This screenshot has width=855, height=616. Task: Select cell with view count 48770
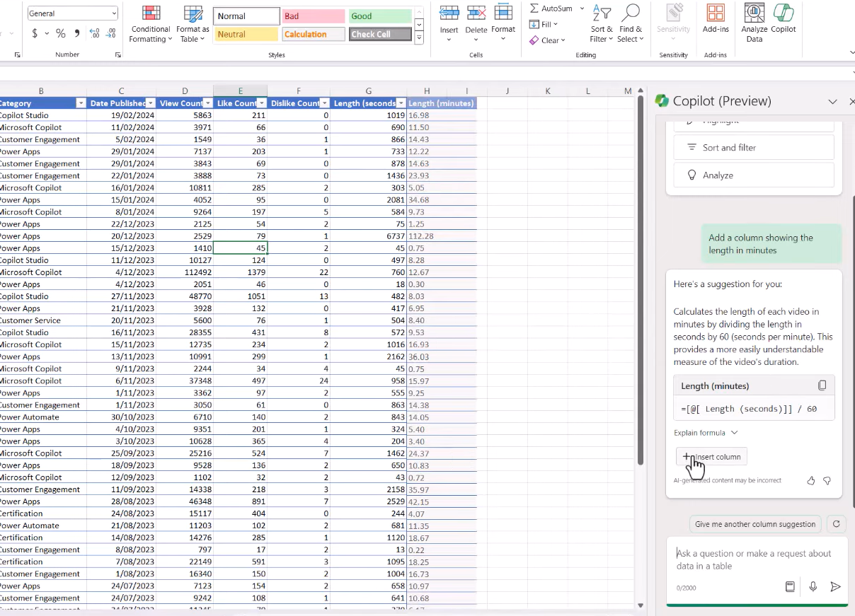tap(185, 296)
